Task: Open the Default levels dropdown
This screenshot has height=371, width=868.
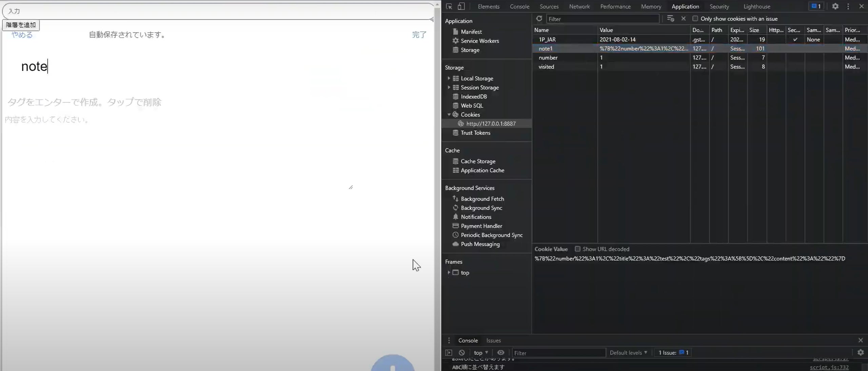Action: point(628,353)
